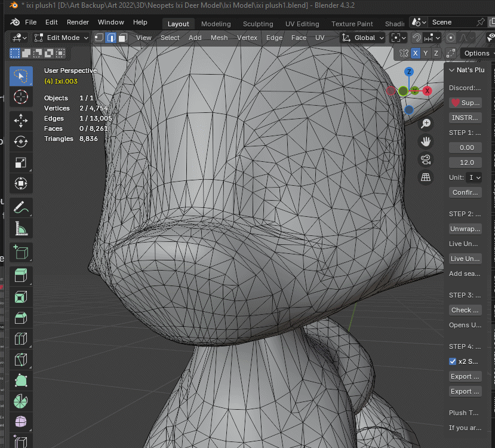Screen dimensions: 495x448
Task: Open the File menu
Action: (30, 22)
